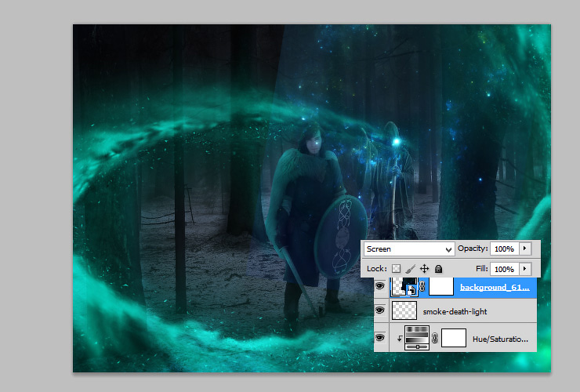Open the Fill slider arrow
Screen dimensions: 580x392
525,269
